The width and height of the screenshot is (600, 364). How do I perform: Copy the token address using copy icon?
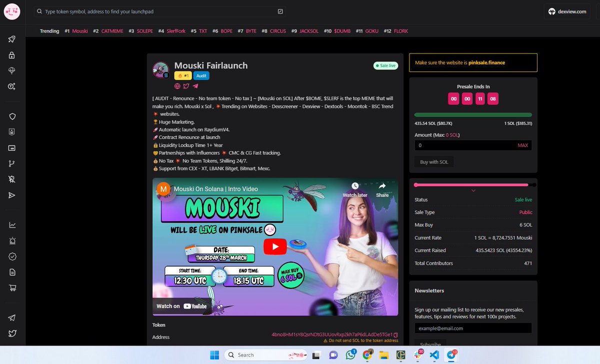[x=395, y=334]
